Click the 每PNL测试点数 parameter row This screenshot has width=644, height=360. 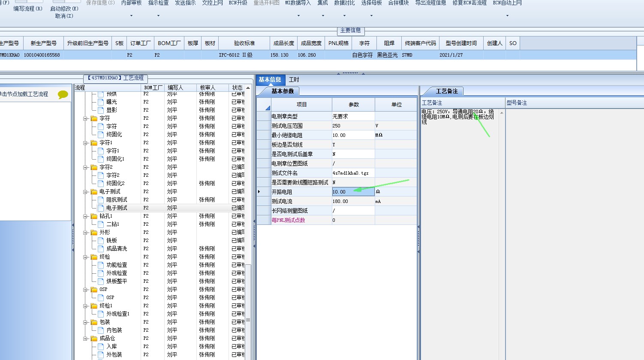click(337, 220)
